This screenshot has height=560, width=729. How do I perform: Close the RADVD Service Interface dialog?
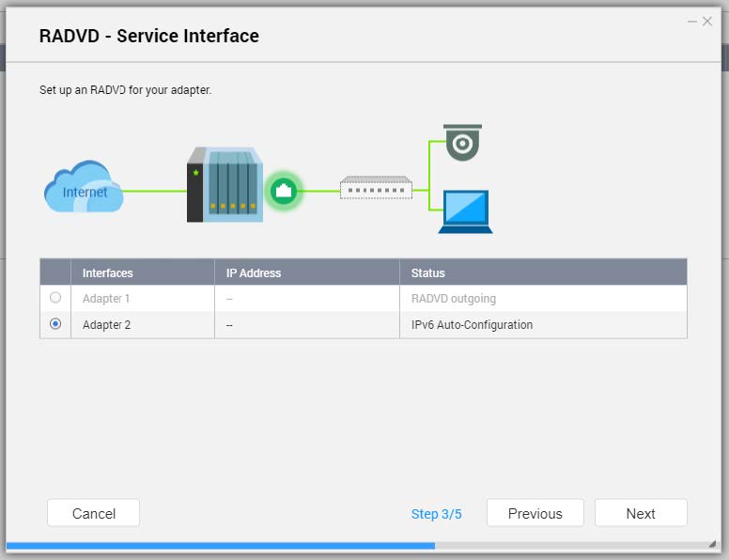click(707, 22)
